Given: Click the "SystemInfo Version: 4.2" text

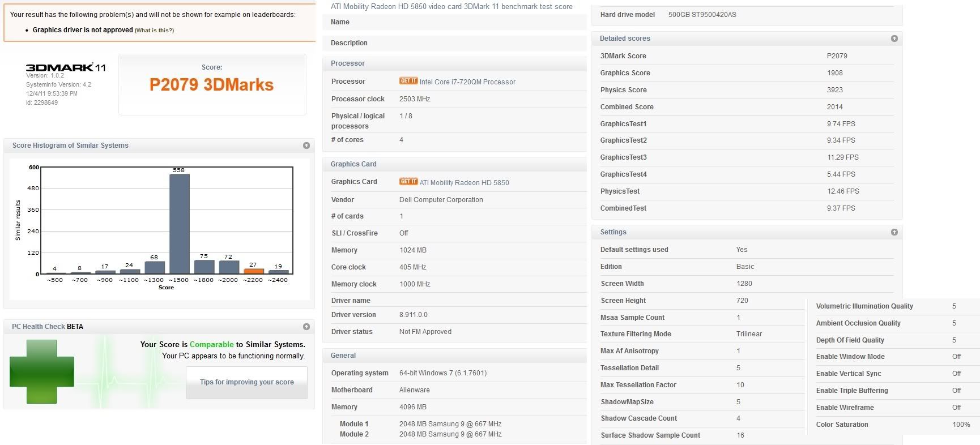Looking at the screenshot, I should (x=58, y=84).
